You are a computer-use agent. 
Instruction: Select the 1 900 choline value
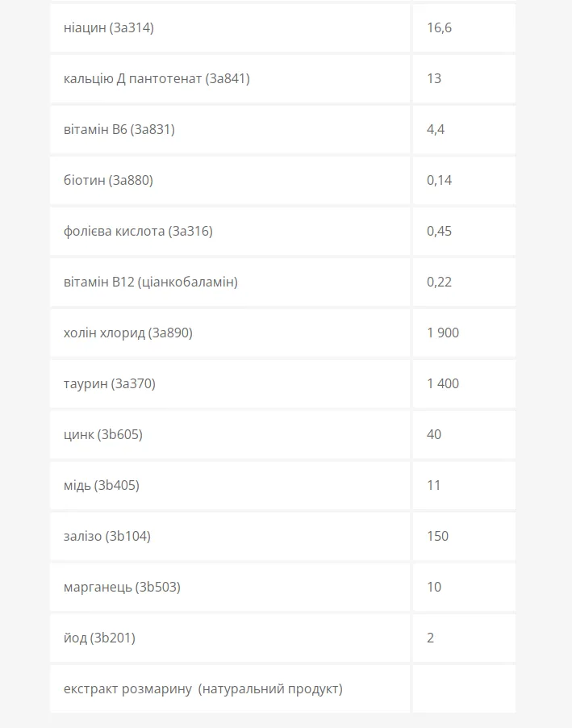[443, 333]
